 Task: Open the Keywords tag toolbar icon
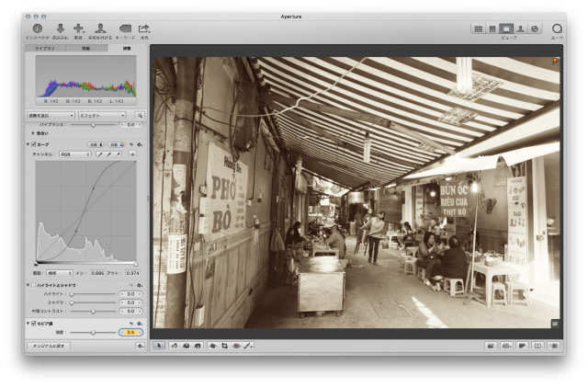point(125,28)
